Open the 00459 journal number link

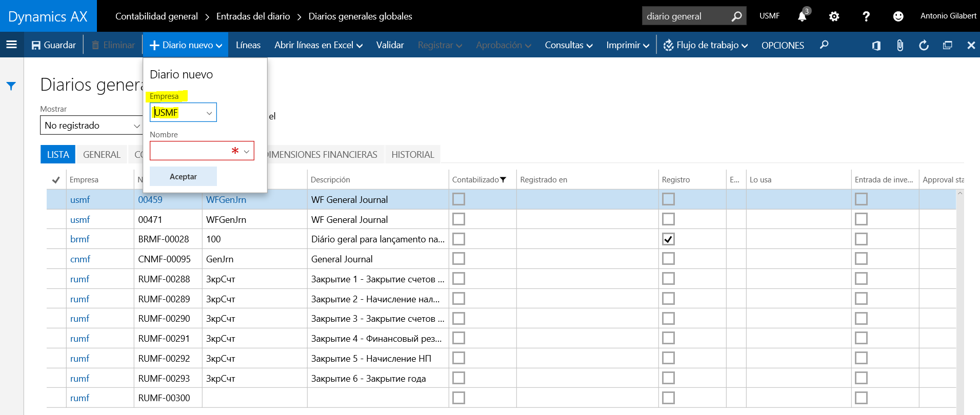(x=150, y=200)
